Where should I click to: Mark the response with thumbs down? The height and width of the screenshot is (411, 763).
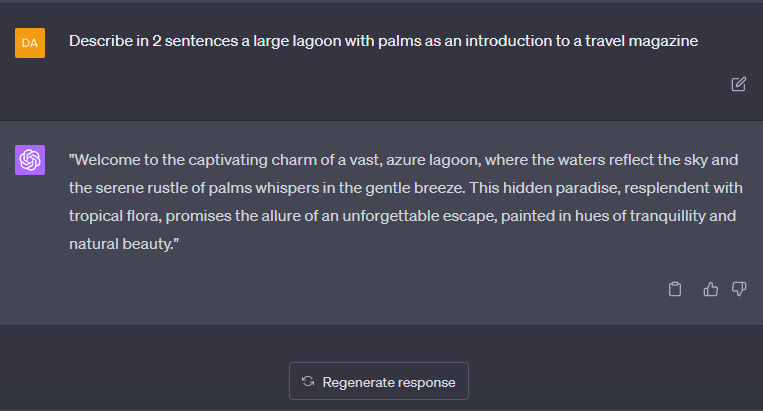pos(739,289)
